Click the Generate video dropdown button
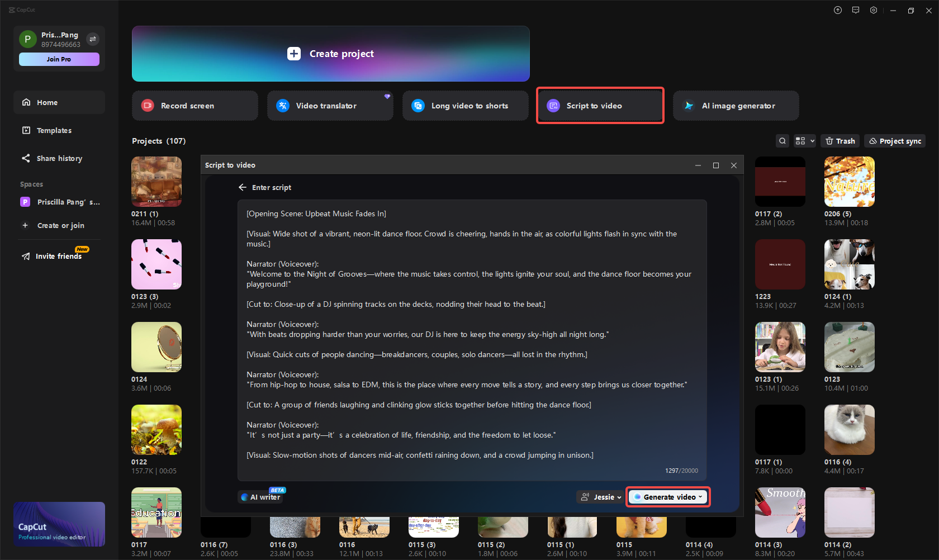 668,497
